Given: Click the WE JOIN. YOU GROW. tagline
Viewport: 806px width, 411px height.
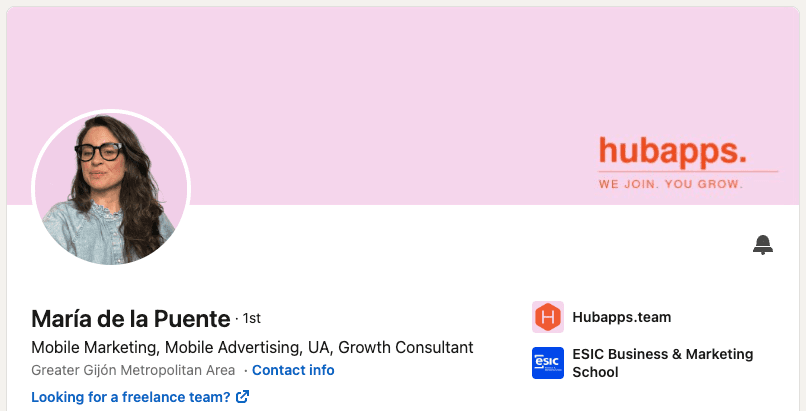Looking at the screenshot, I should (x=671, y=184).
